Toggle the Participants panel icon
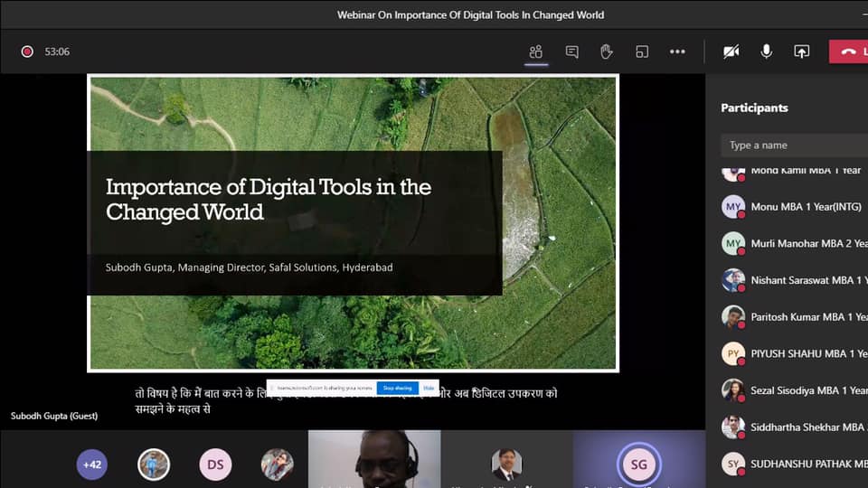The width and height of the screenshot is (868, 488). coord(536,52)
